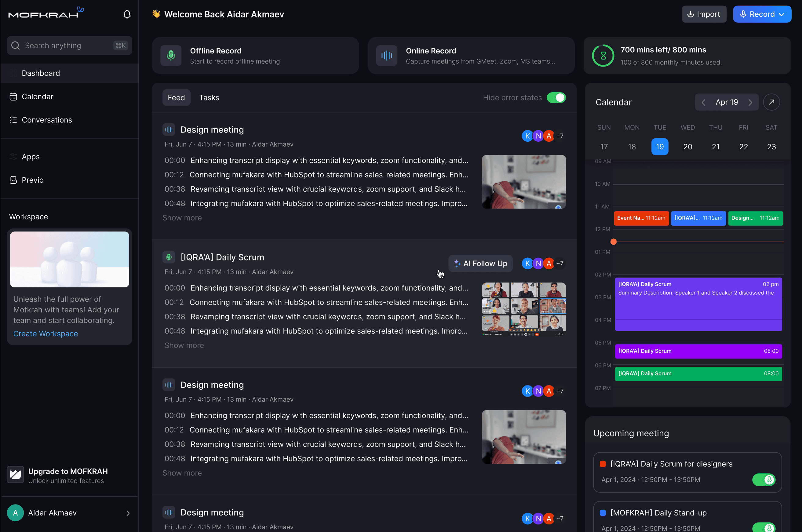The height and width of the screenshot is (532, 802).
Task: Click the notification bell icon
Action: (127, 14)
